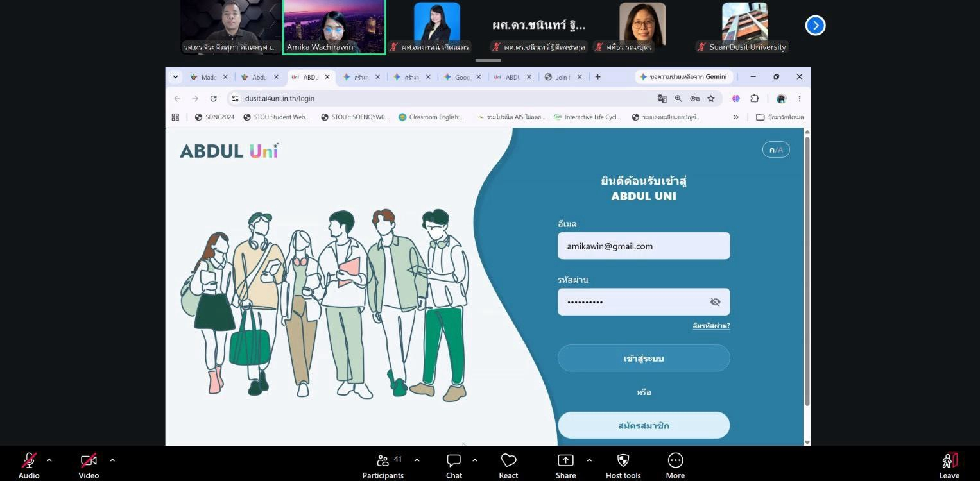The width and height of the screenshot is (980, 481).
Task: Bookmark this page with the star
Action: tap(711, 99)
